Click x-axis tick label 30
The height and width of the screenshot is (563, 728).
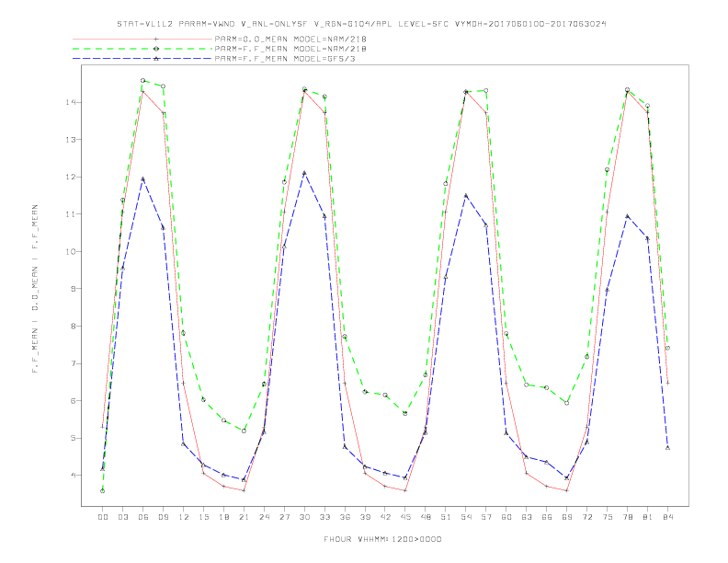click(304, 517)
